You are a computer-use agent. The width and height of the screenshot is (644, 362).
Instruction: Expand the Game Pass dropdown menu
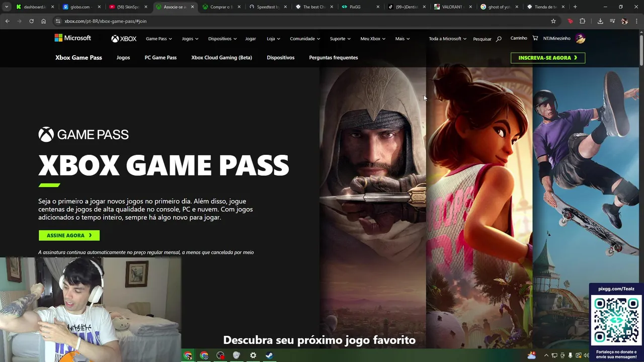point(159,39)
